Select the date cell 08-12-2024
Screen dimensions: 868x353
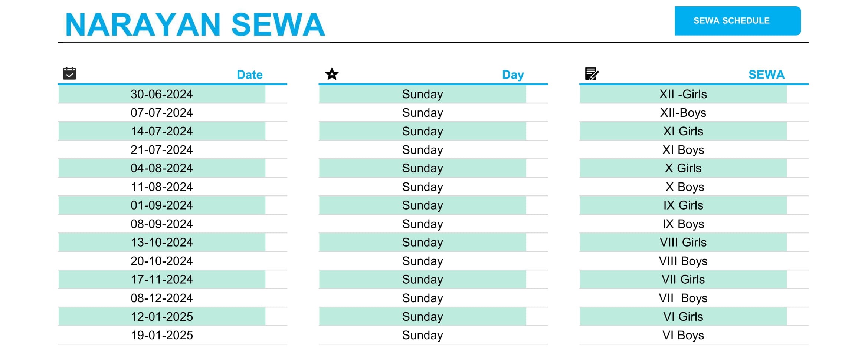(x=162, y=298)
